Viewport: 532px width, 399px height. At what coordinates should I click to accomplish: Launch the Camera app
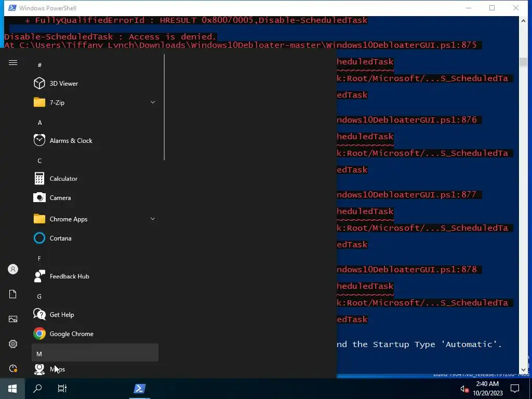tap(95, 198)
